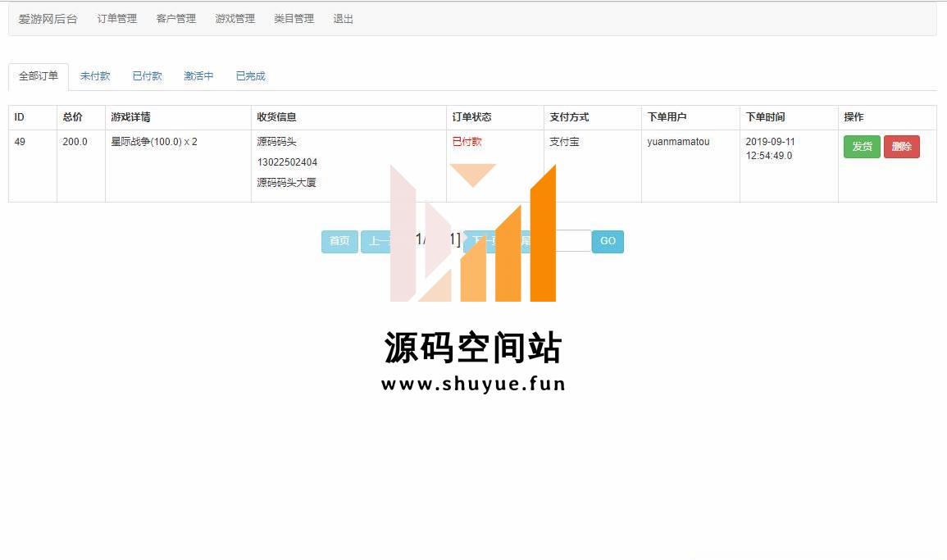The height and width of the screenshot is (560, 947).
Task: Select the order date 2019-09-11
Action: click(770, 142)
